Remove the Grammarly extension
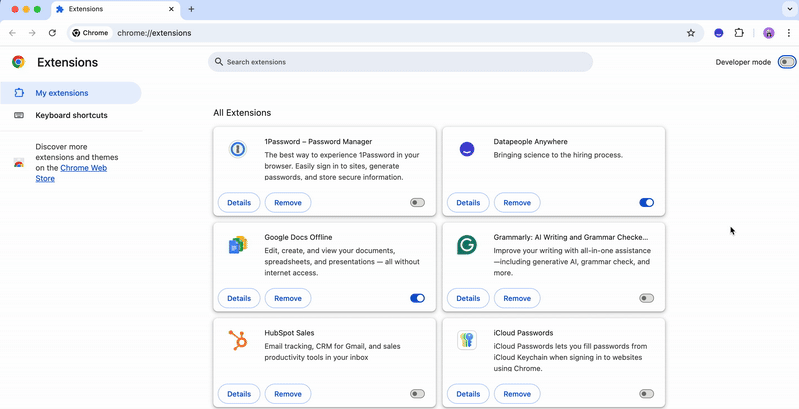The height and width of the screenshot is (409, 799). point(517,298)
